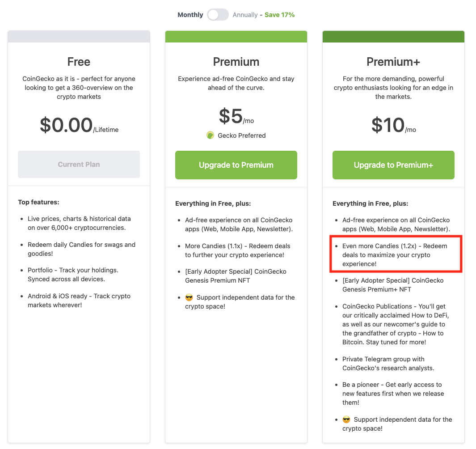Click the Current Plan button
Image resolution: width=476 pixels, height=449 pixels.
click(x=79, y=165)
